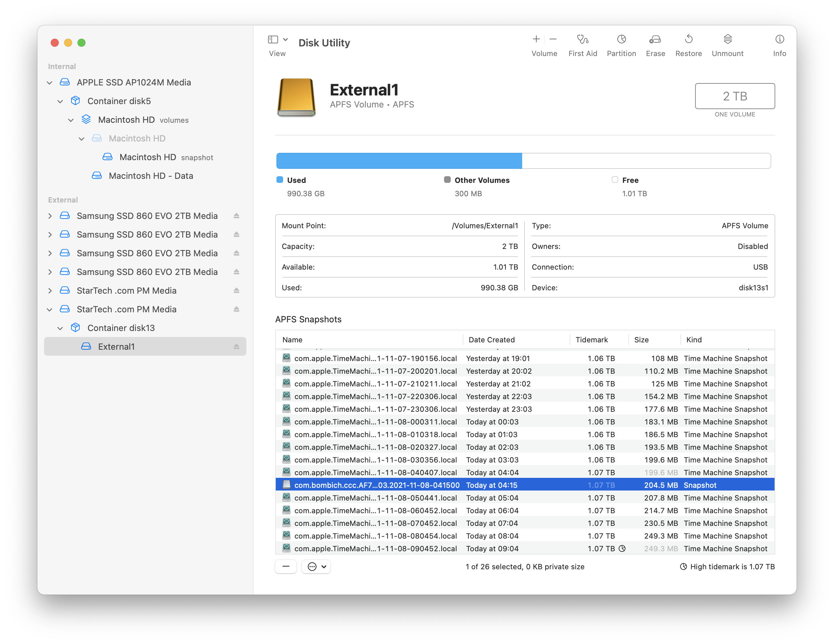The width and height of the screenshot is (834, 644).
Task: Toggle the Used legend checkbox
Action: click(x=279, y=180)
